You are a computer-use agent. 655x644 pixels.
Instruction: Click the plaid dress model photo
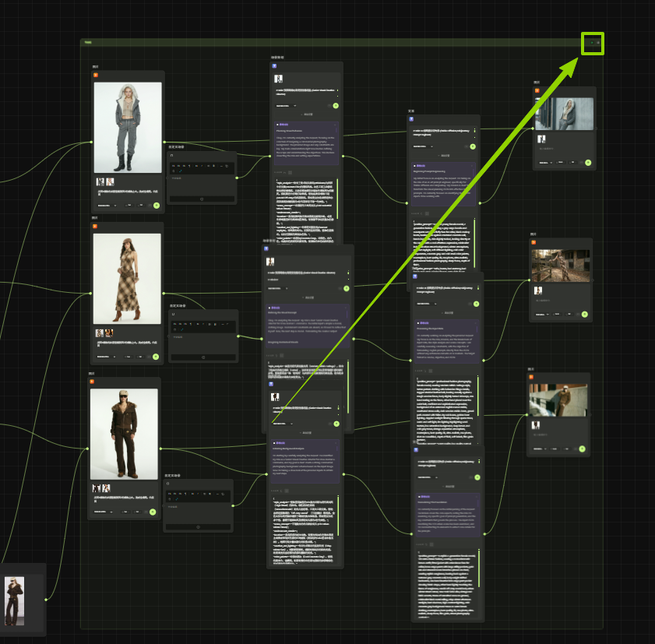pyautogui.click(x=127, y=278)
